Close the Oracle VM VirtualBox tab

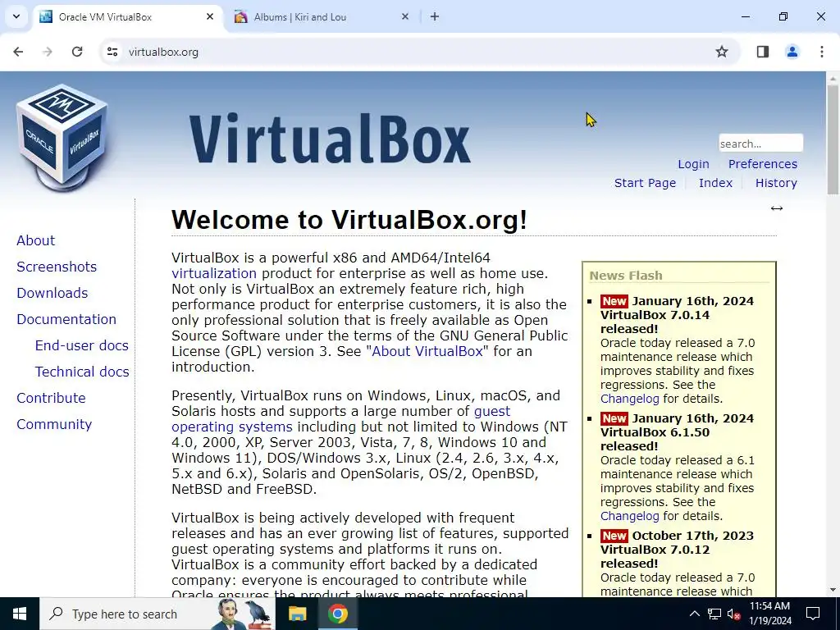point(210,16)
